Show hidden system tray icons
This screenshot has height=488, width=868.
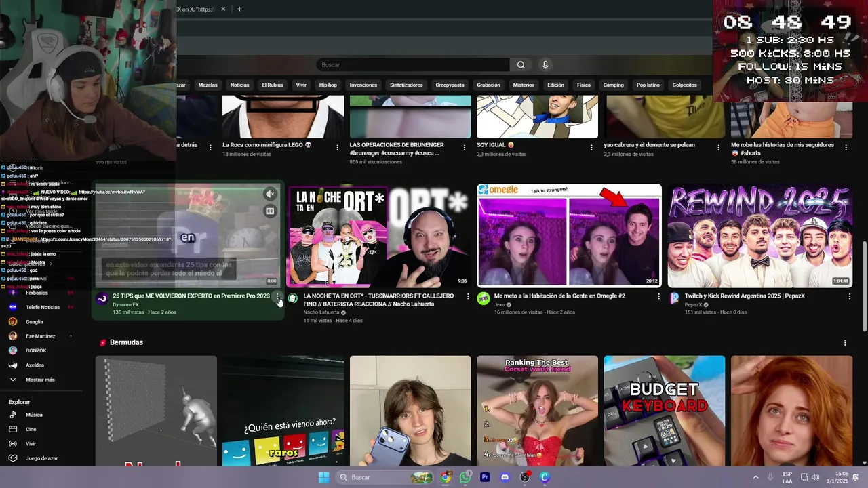coord(755,477)
